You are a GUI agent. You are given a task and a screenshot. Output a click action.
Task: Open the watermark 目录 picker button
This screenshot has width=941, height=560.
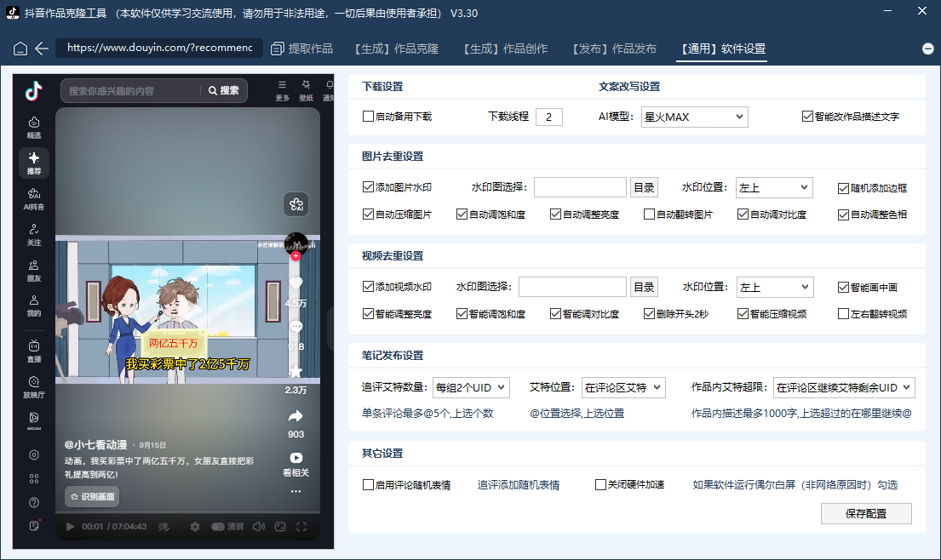point(644,187)
